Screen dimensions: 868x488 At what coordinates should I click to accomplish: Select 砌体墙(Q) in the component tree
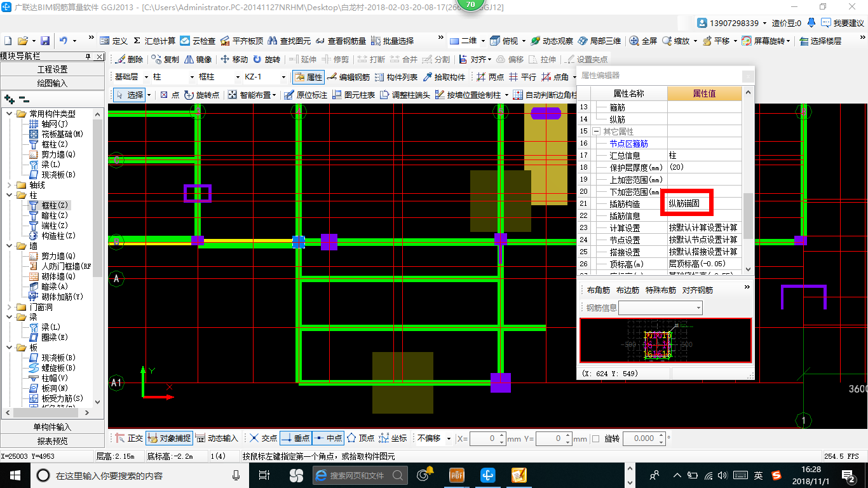[x=53, y=276]
